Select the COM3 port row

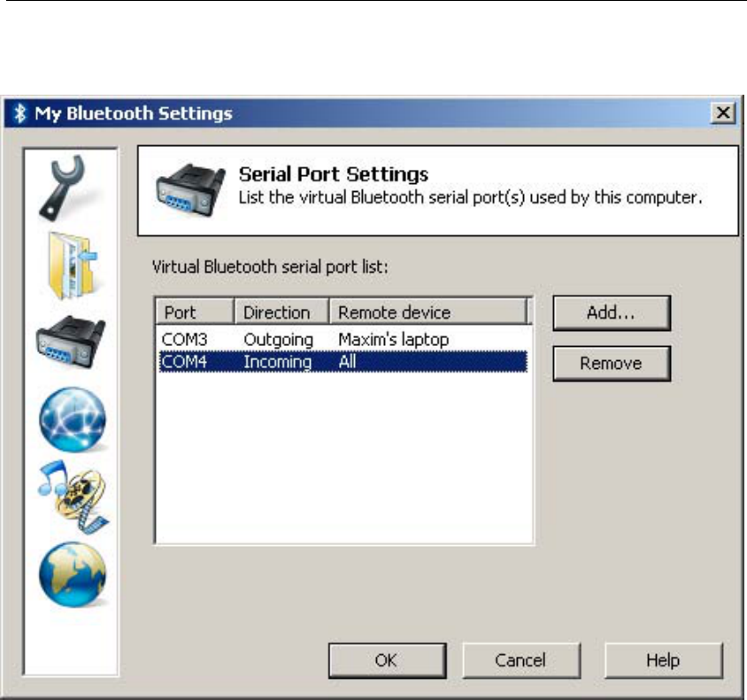point(343,340)
